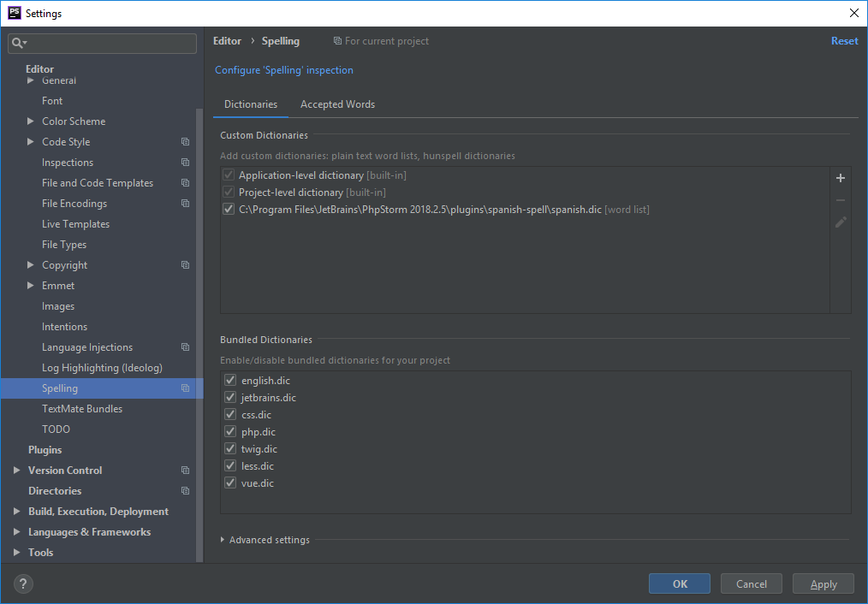Close the Settings dialog

click(x=854, y=13)
